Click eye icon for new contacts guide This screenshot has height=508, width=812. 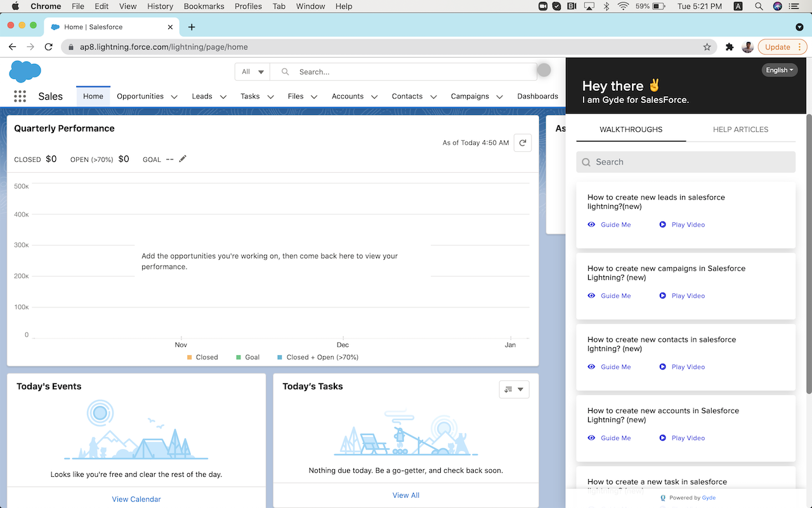(591, 366)
